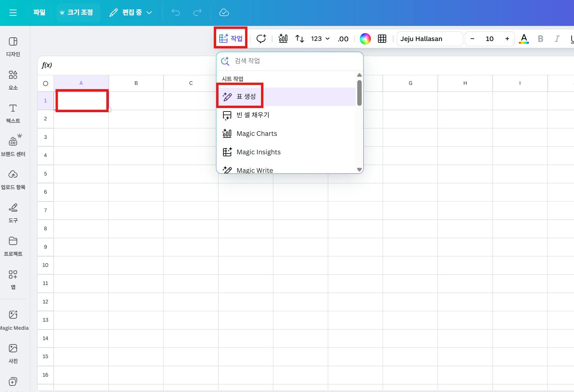The image size is (574, 392).
Task: Select 표 생성 from actions menu
Action: [286, 97]
